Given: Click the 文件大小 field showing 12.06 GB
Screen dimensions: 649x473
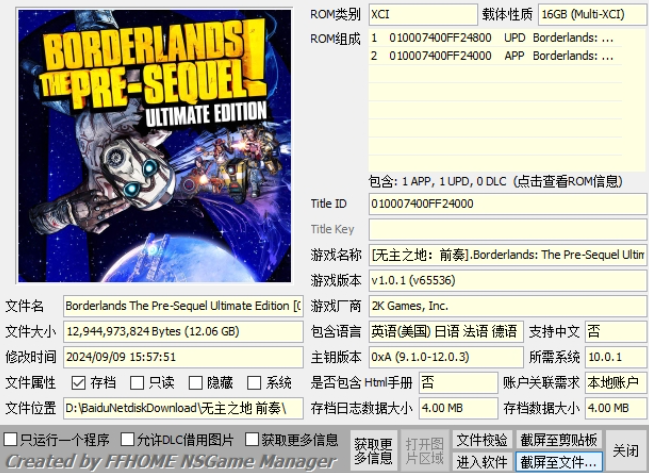Looking at the screenshot, I should [x=183, y=331].
